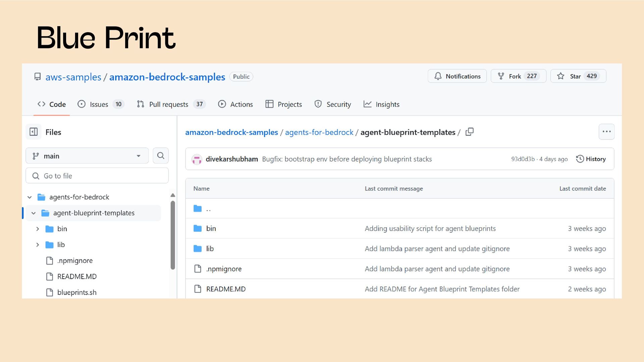This screenshot has width=644, height=362.
Task: Open the lib folder name in file list
Action: click(x=210, y=249)
